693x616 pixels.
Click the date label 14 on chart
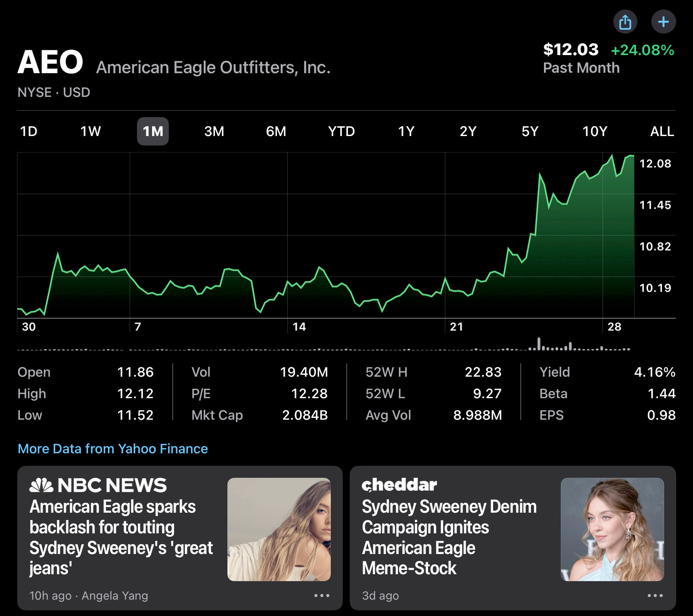(x=299, y=327)
